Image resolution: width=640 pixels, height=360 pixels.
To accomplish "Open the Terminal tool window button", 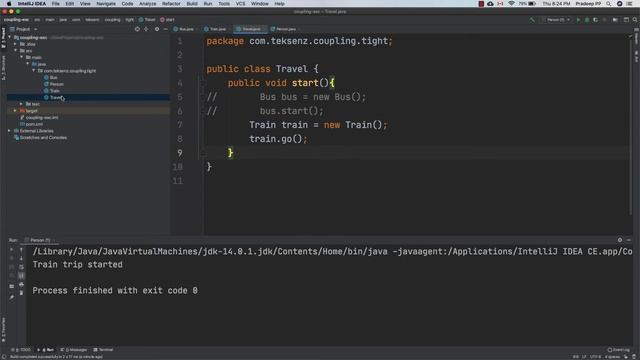I will pos(103,350).
